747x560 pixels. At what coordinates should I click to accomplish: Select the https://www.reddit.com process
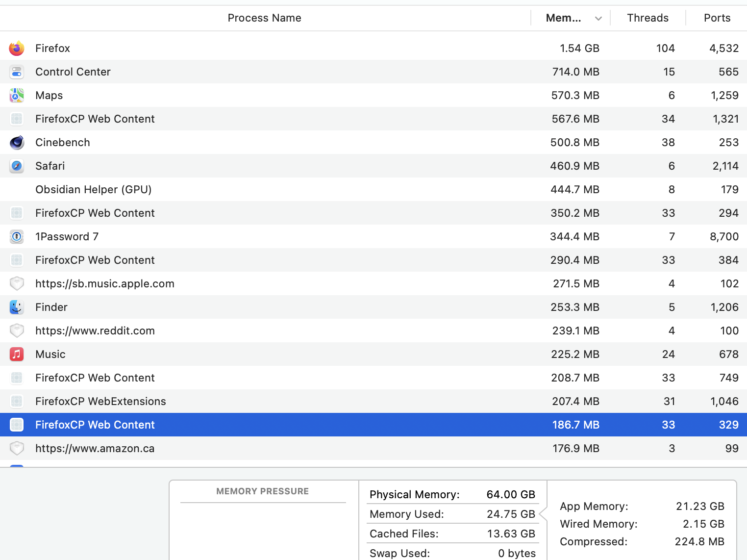pyautogui.click(x=95, y=331)
